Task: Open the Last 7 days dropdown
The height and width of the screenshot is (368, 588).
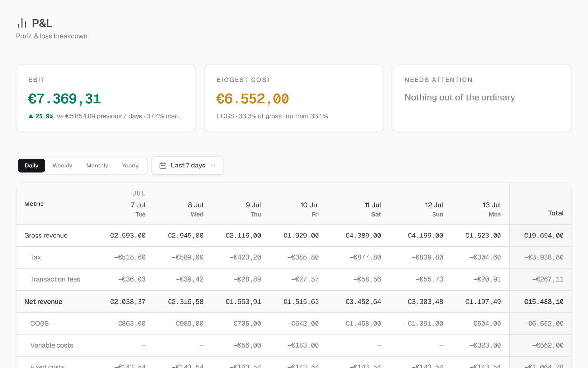Action: (188, 166)
